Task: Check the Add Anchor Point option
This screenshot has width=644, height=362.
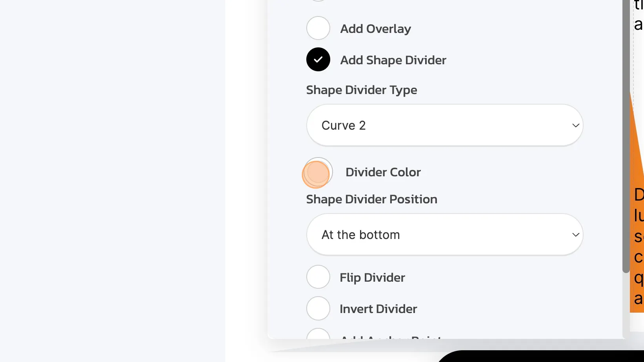Action: coord(318,337)
